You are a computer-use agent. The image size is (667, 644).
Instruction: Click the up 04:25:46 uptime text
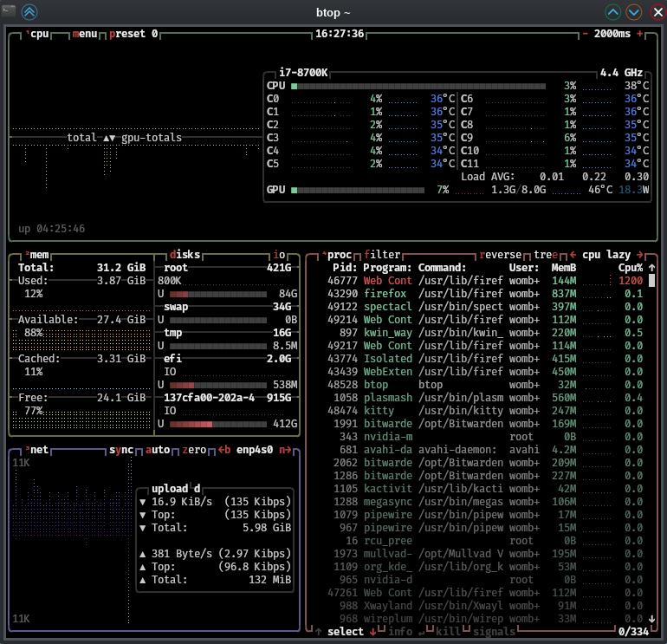point(51,229)
